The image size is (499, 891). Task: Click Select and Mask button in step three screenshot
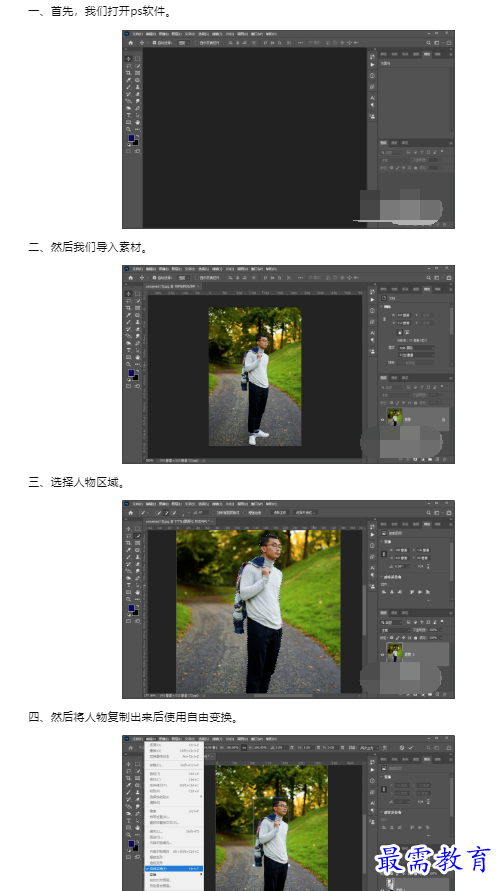(x=306, y=512)
